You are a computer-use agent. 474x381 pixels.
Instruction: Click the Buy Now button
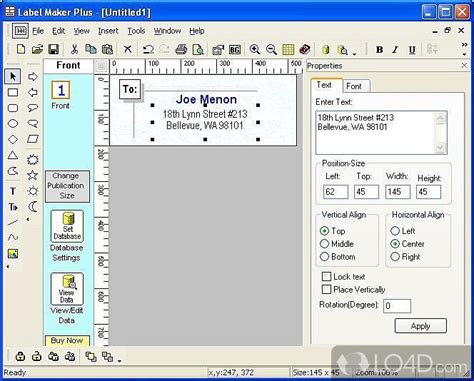tap(67, 340)
